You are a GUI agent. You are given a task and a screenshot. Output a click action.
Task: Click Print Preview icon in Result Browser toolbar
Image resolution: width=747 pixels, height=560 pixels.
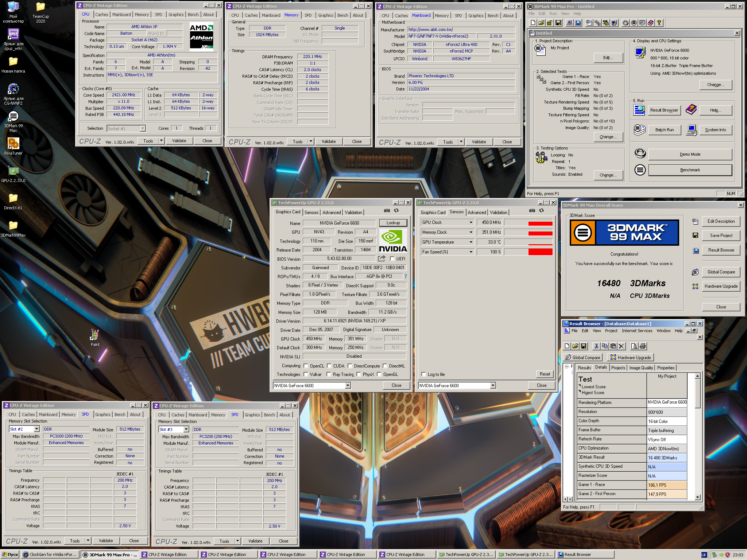tap(634, 346)
